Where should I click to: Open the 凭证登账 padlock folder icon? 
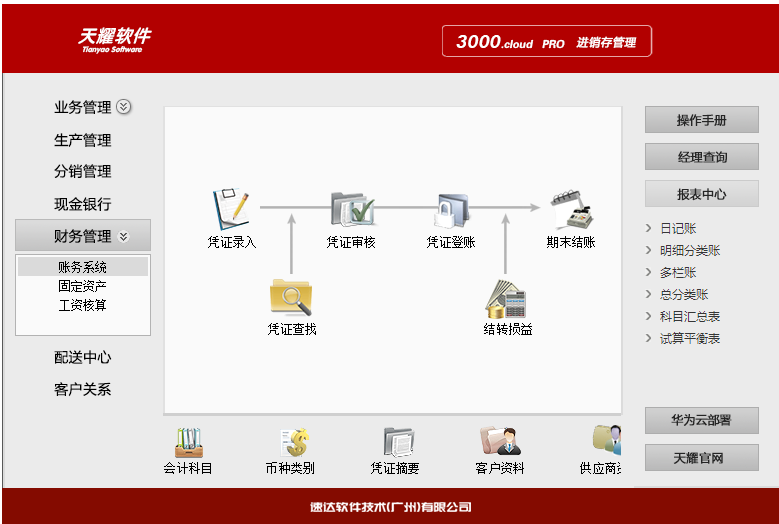click(x=451, y=210)
